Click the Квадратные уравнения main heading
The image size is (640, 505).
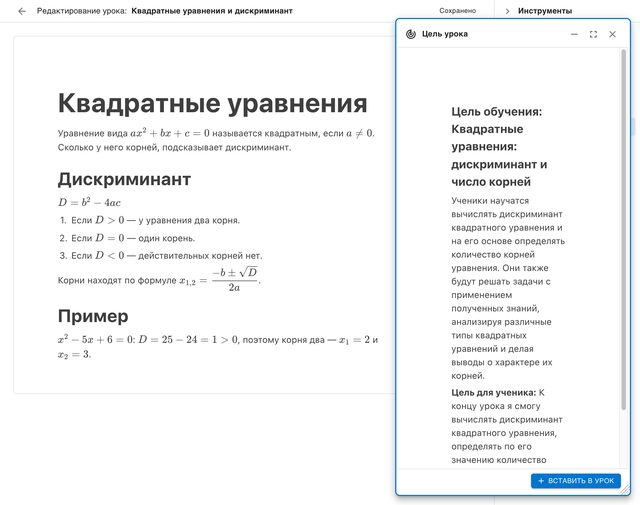click(x=212, y=103)
